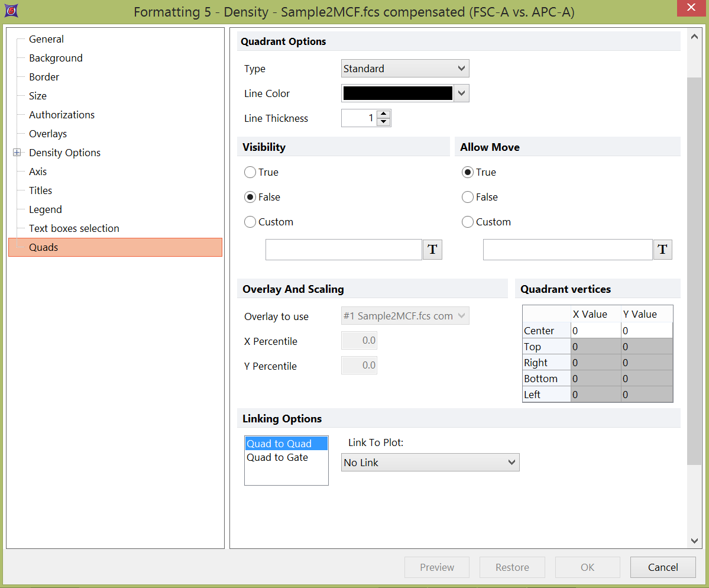
Task: Set Visibility to True
Action: 251,172
